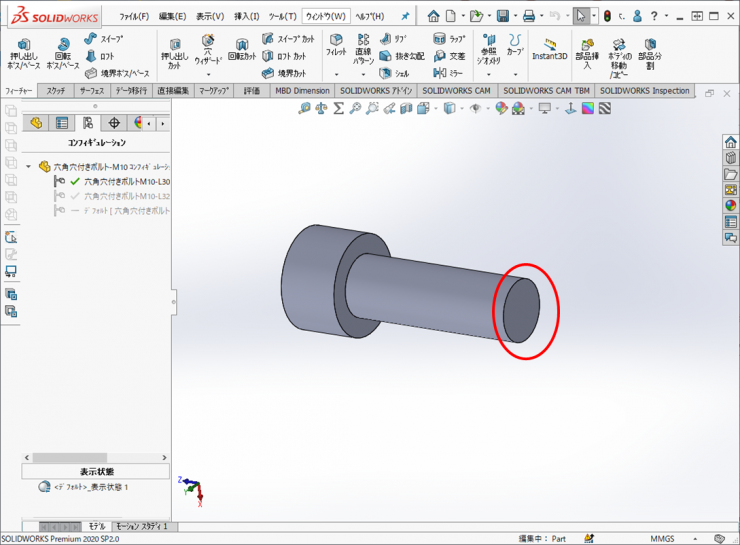
Task: Collapse the 六角穴付きボルト-M10 configuration tree
Action: tap(30, 167)
